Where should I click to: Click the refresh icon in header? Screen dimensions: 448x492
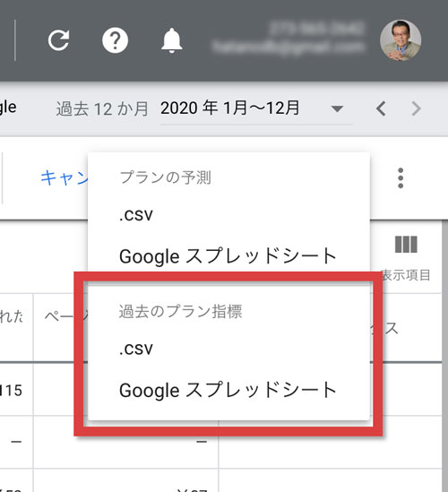click(x=58, y=40)
